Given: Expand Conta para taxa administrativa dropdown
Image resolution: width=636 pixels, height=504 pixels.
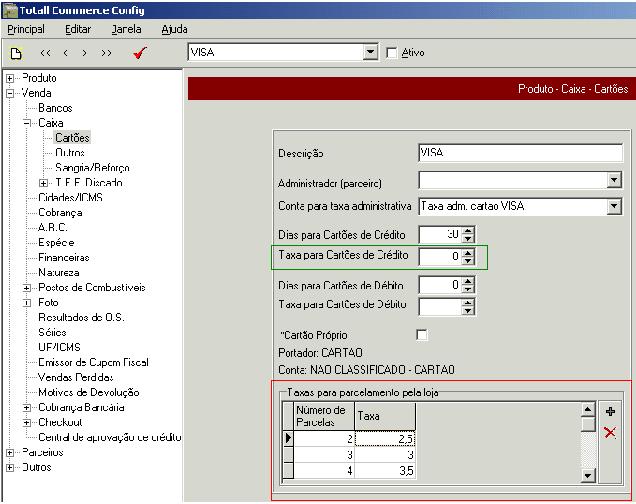Looking at the screenshot, I should (614, 206).
